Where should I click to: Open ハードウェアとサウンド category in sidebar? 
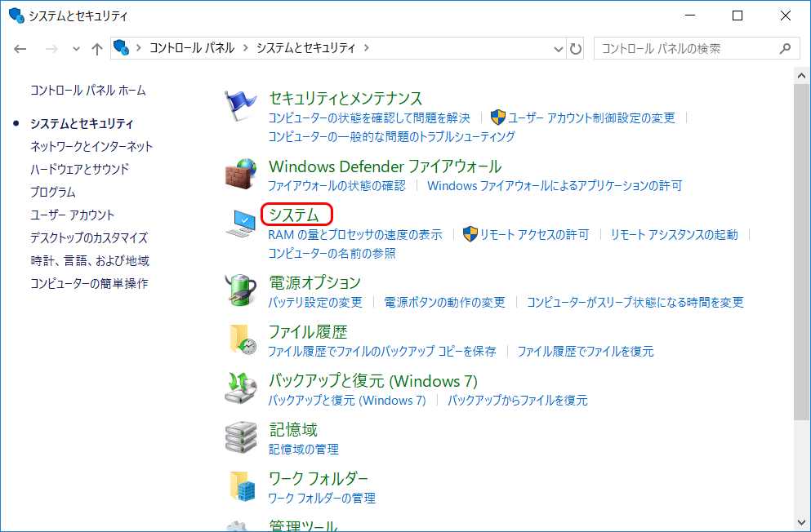pos(80,169)
